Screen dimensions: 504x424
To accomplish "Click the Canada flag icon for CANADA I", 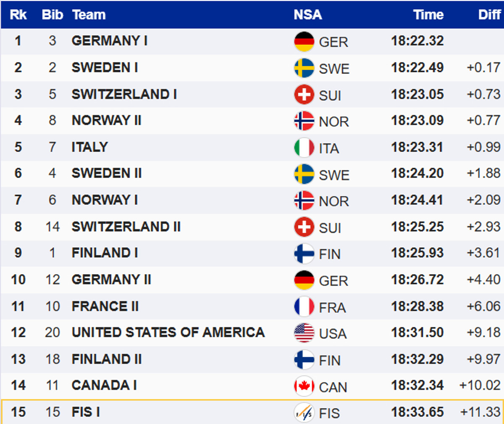I will coord(304,386).
